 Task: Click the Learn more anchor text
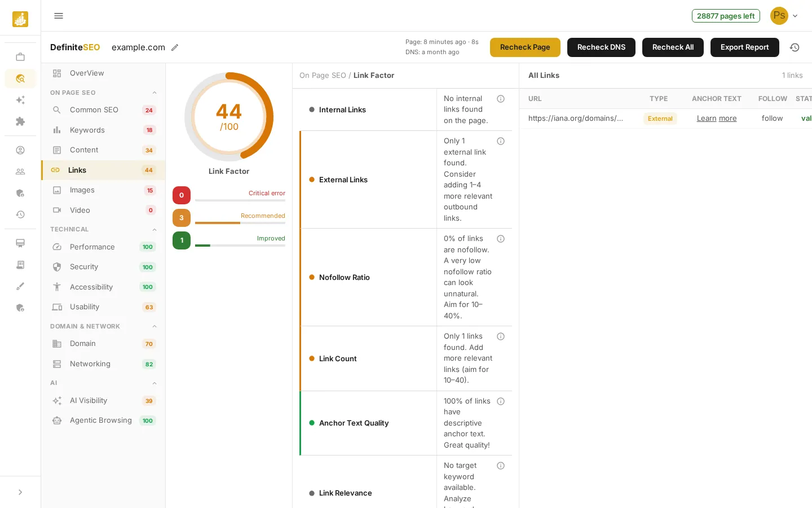coord(717,119)
